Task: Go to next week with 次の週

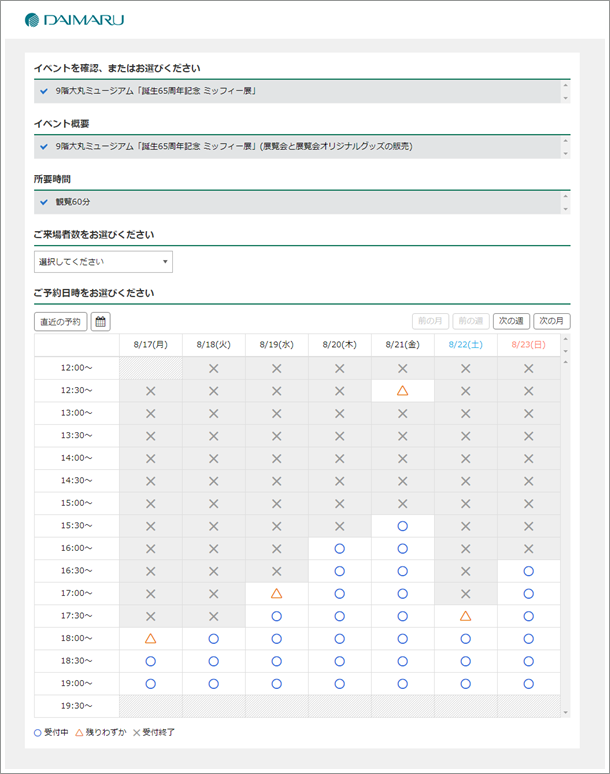Action: 511,322
